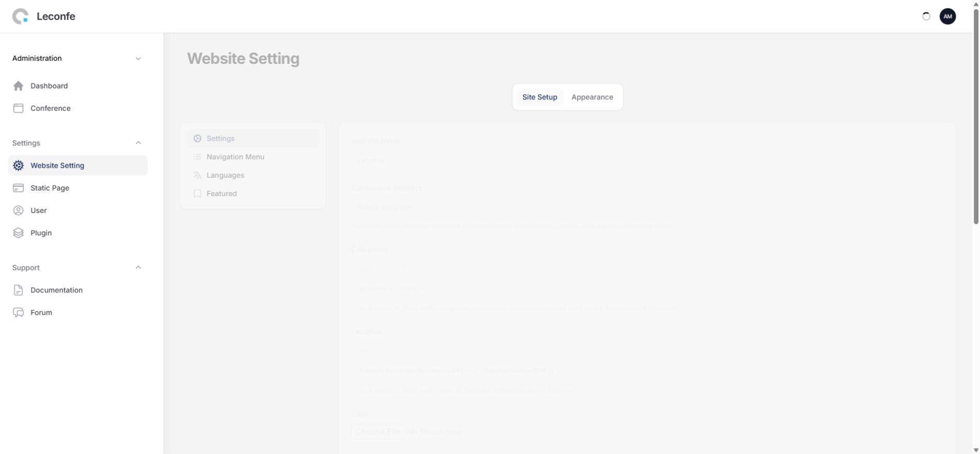Screen dimensions: 980x454
Task: Click the scrollbar down arrow
Action: [976, 450]
